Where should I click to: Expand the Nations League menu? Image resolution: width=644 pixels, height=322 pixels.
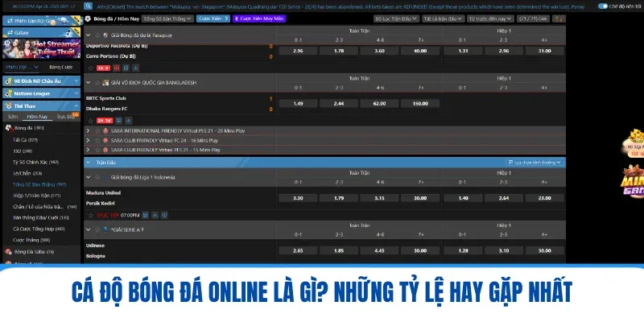click(42, 93)
